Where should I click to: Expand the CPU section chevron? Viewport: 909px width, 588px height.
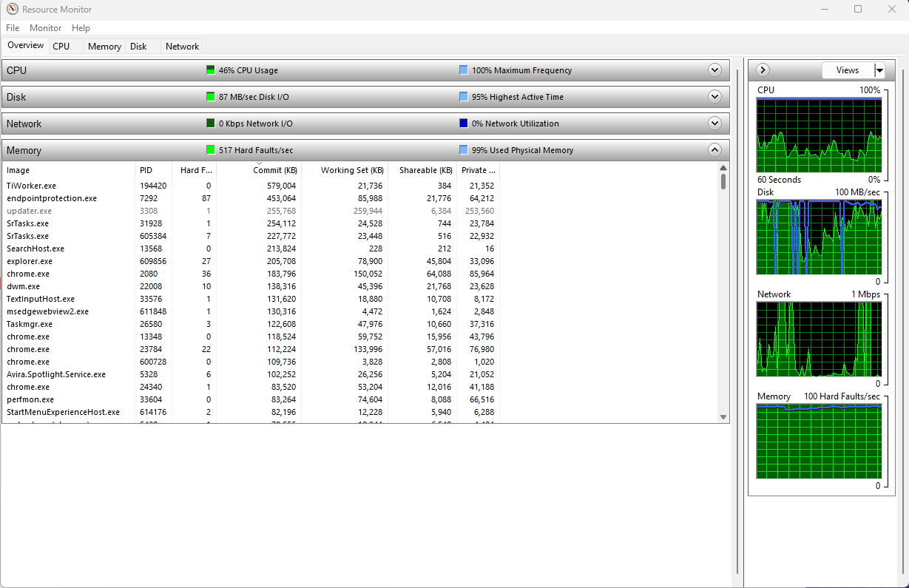coord(714,70)
